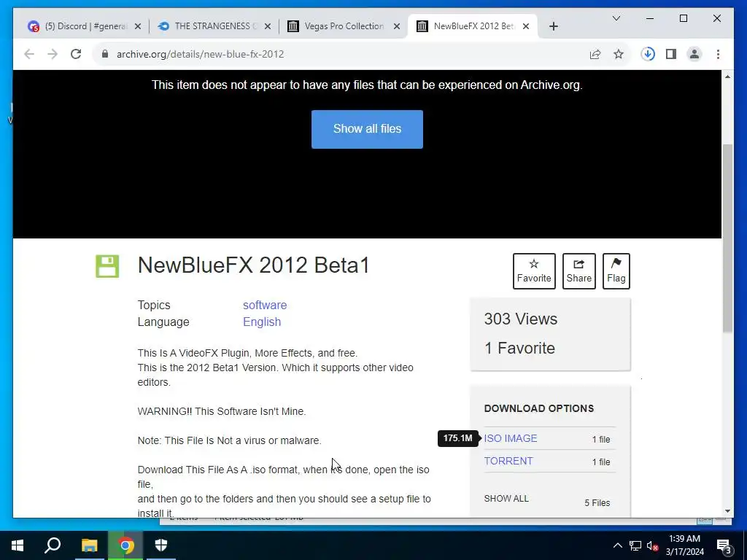747x560 pixels.
Task: Open the Chrome profile avatar
Action: (x=694, y=54)
